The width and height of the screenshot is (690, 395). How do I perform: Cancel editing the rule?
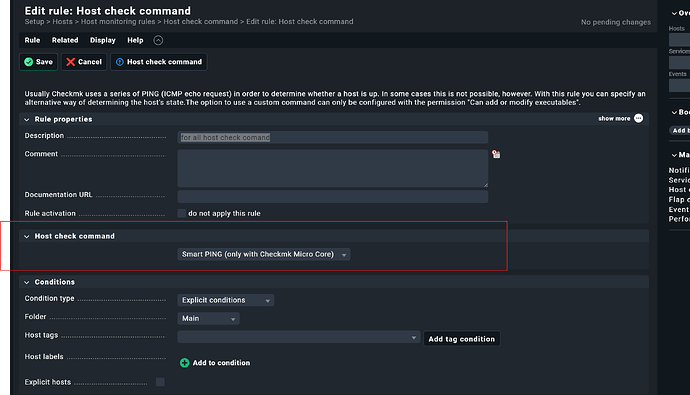[84, 62]
